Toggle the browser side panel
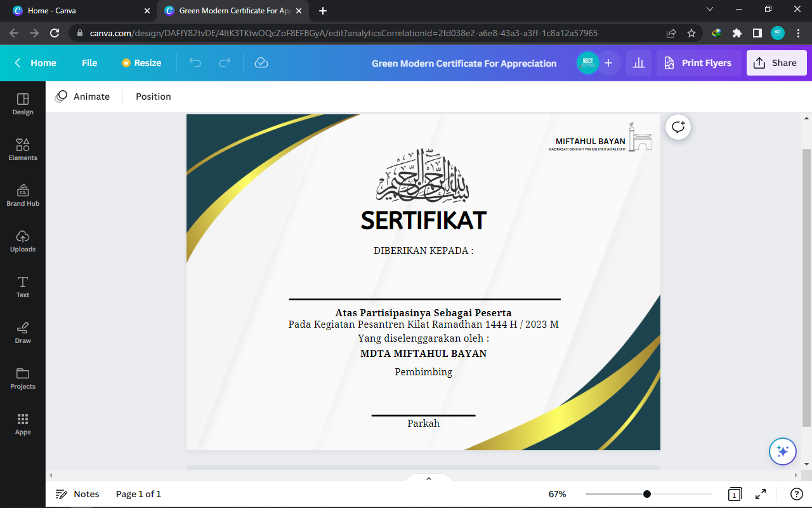812x508 pixels. (757, 33)
